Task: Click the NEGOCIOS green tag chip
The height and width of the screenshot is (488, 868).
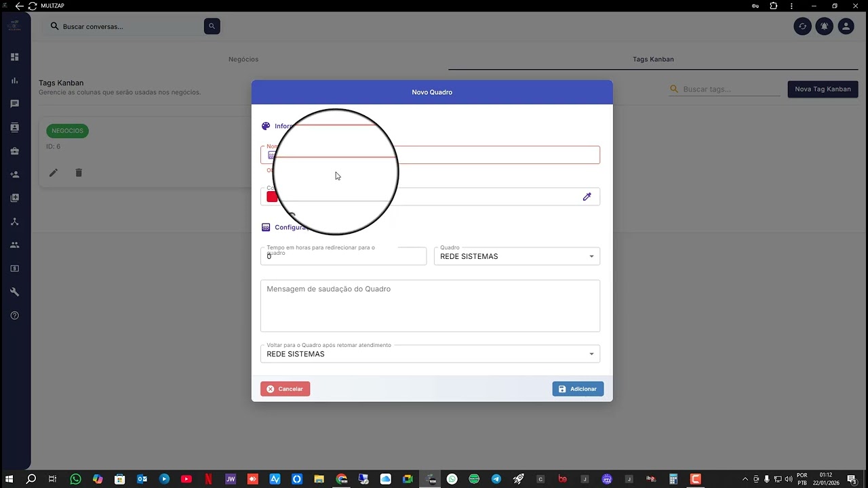Action: [67, 131]
